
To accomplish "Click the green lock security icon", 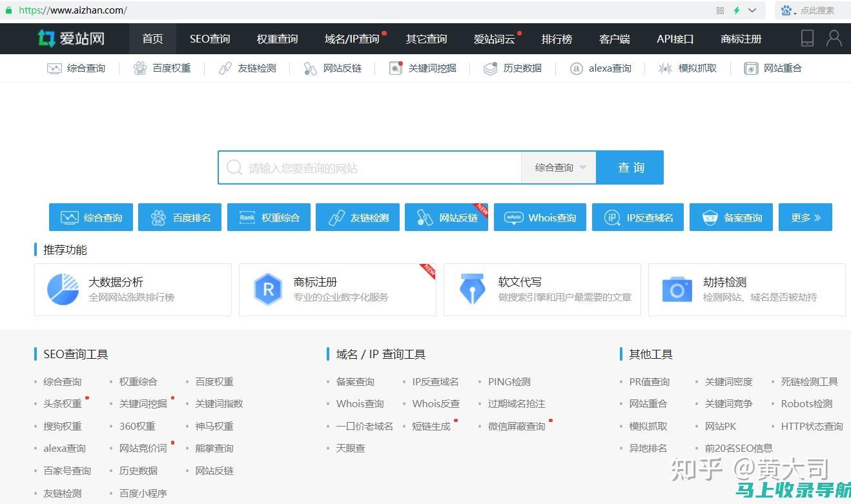I will click(x=9, y=10).
